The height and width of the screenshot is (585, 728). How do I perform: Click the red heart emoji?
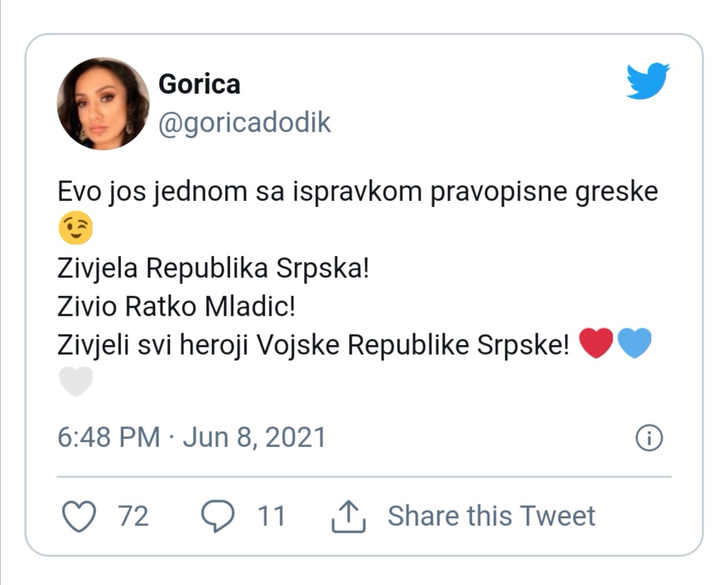[596, 344]
